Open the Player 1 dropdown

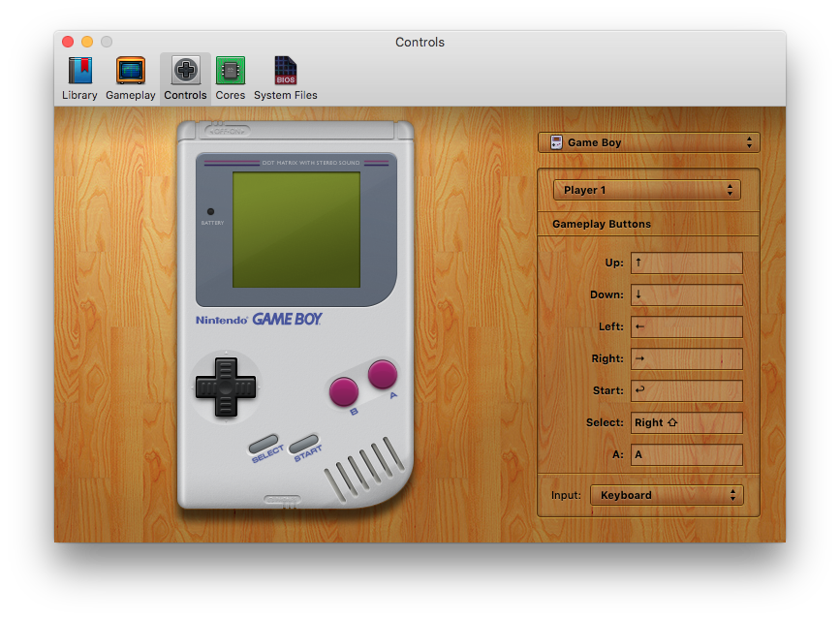[646, 189]
